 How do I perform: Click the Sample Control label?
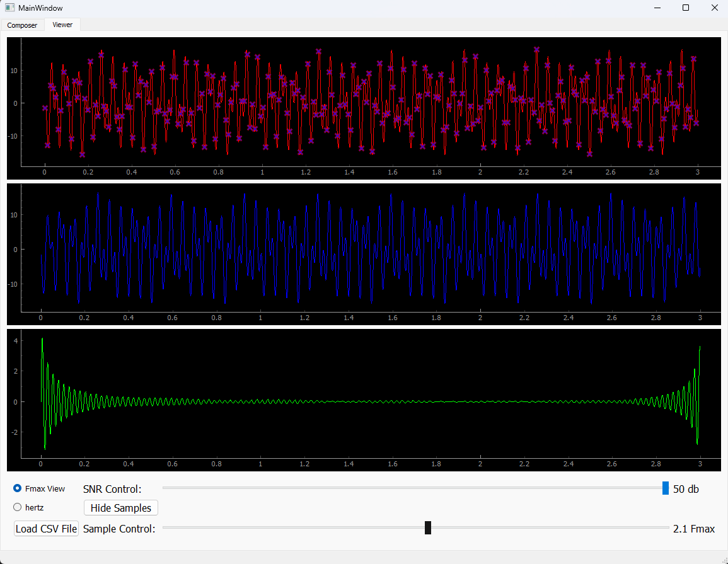click(x=119, y=529)
